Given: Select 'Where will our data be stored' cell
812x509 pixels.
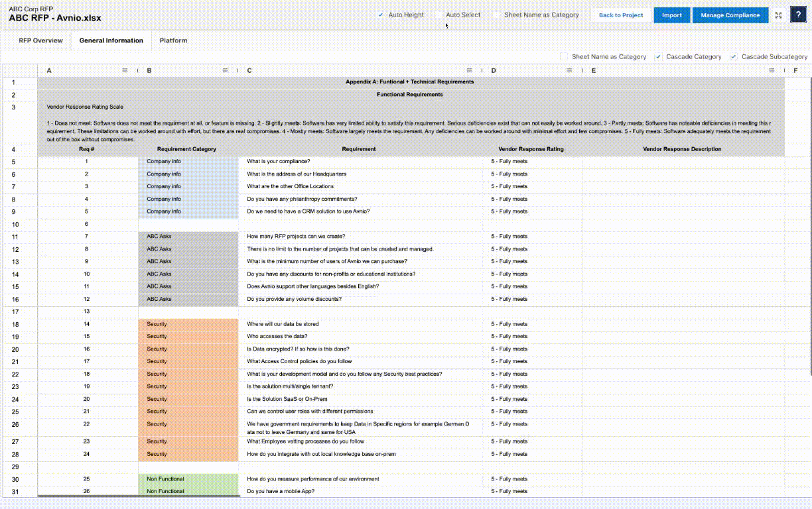Looking at the screenshot, I should click(x=360, y=324).
